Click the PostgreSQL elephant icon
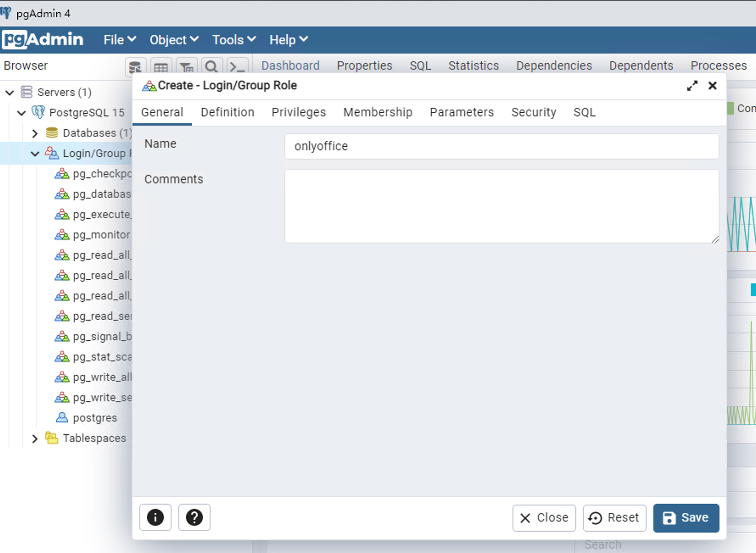The width and height of the screenshot is (756, 553). tap(38, 112)
